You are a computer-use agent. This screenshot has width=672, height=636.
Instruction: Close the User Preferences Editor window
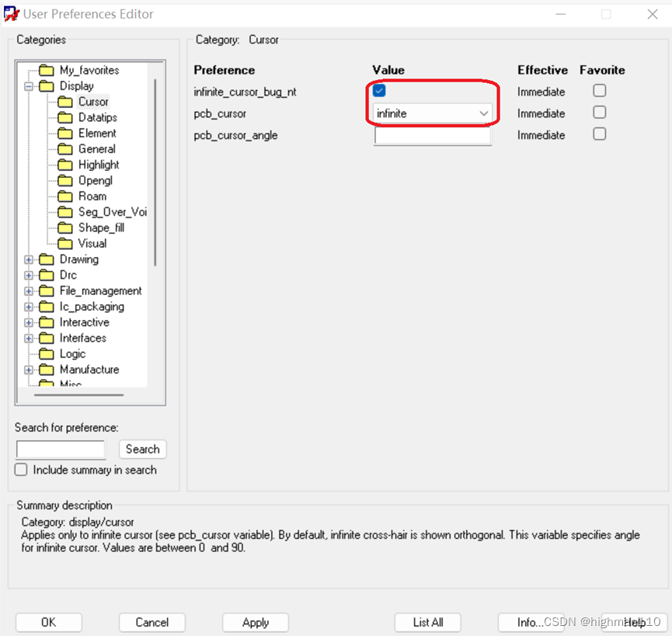point(653,14)
